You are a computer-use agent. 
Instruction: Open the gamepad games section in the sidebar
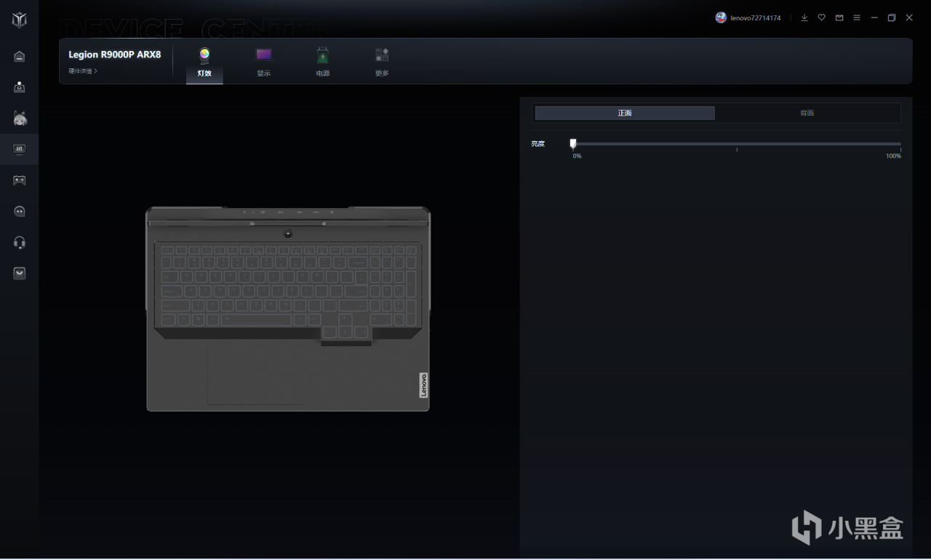tap(20, 180)
